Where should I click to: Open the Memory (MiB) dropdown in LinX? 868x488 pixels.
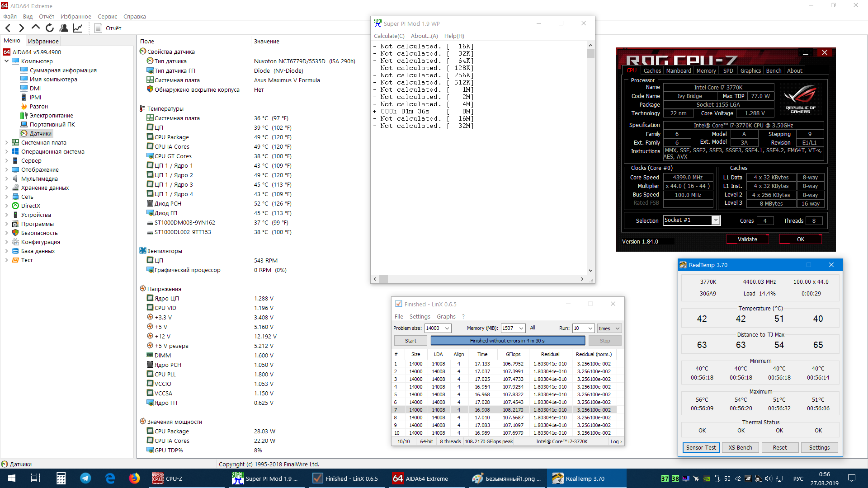point(521,328)
